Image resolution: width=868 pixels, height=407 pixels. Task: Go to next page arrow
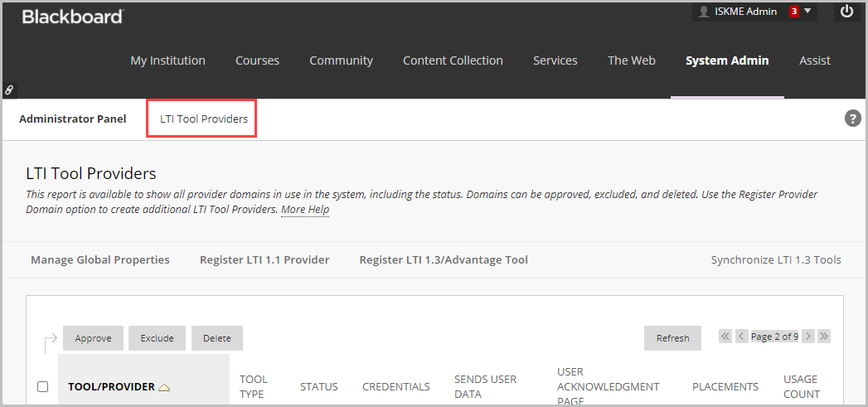point(808,336)
